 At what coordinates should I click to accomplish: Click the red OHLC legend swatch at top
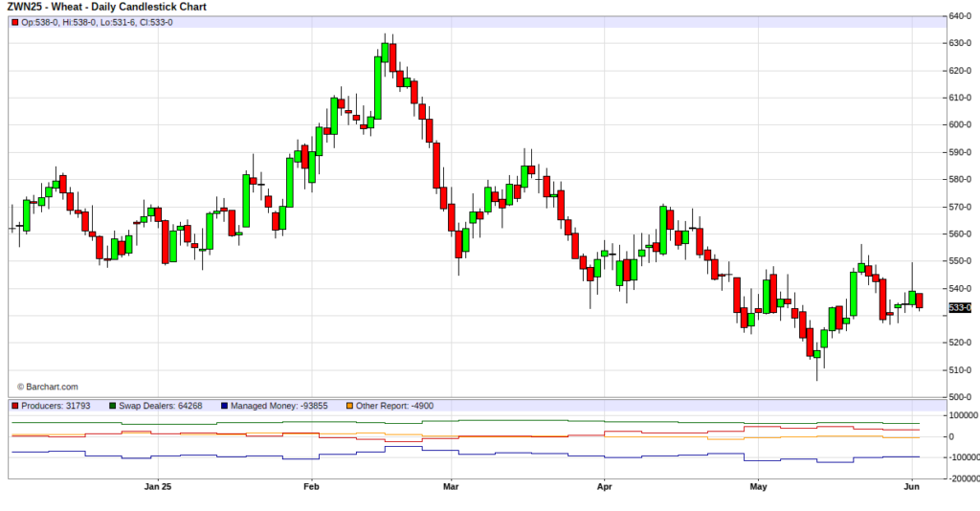click(15, 22)
